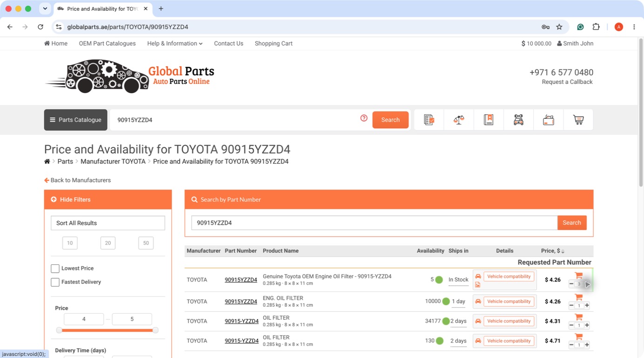Click the Search button next to Parts Catalogue
Viewport: 644px width, 358px height.
[x=390, y=120]
